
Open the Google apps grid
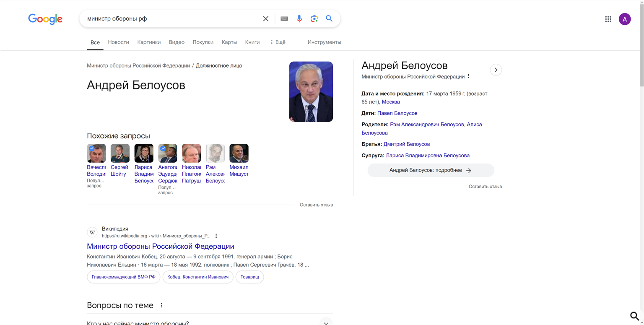pos(608,19)
